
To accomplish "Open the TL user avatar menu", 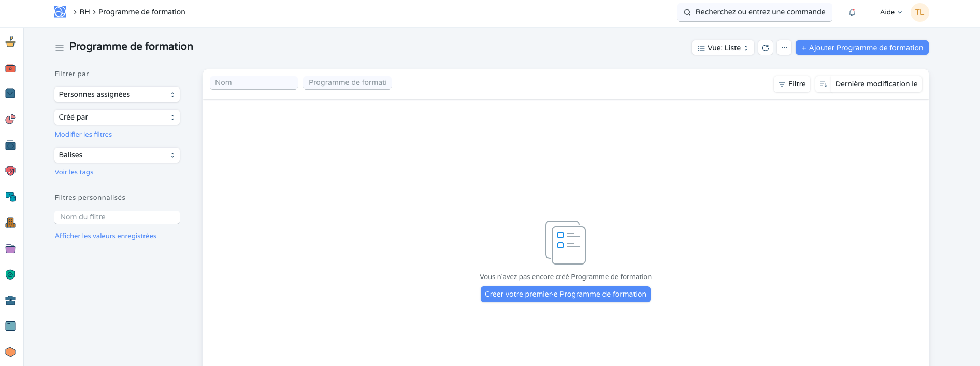I will 919,12.
